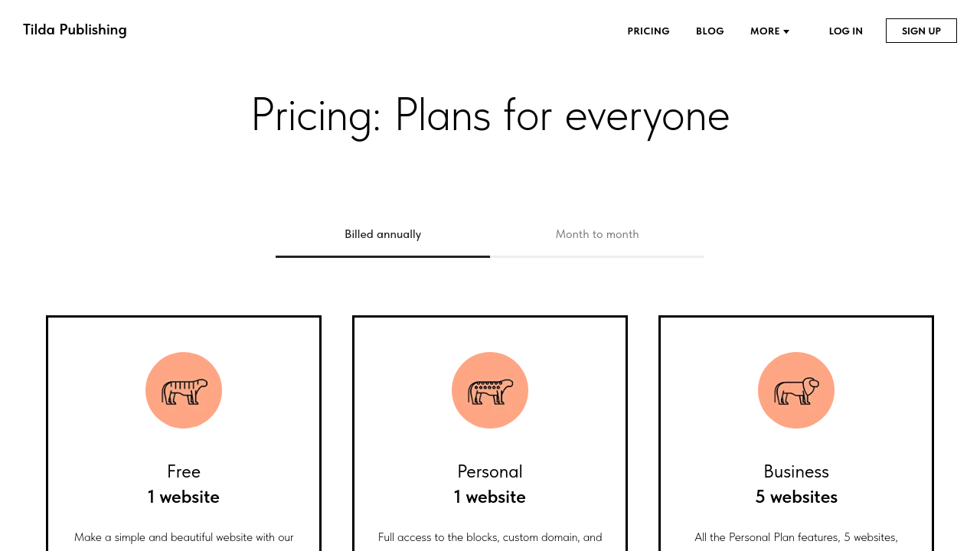Go to the Blog in the navigation
Viewport: 980px width, 551px height.
pos(710,31)
